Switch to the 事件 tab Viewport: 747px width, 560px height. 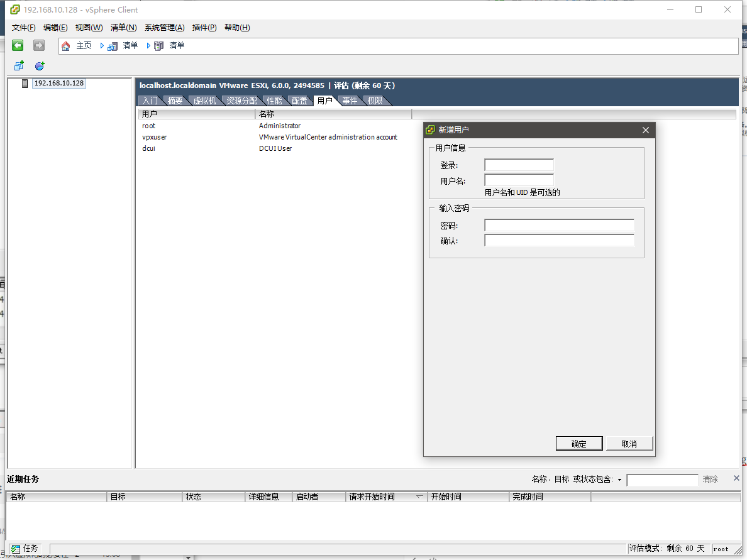(350, 101)
